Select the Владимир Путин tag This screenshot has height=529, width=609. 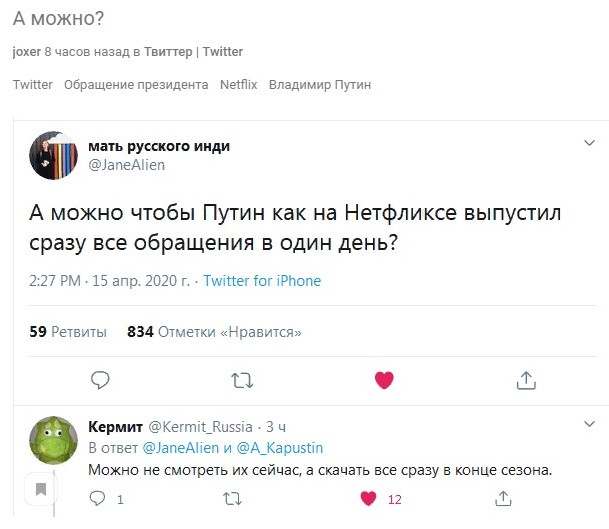[x=320, y=85]
